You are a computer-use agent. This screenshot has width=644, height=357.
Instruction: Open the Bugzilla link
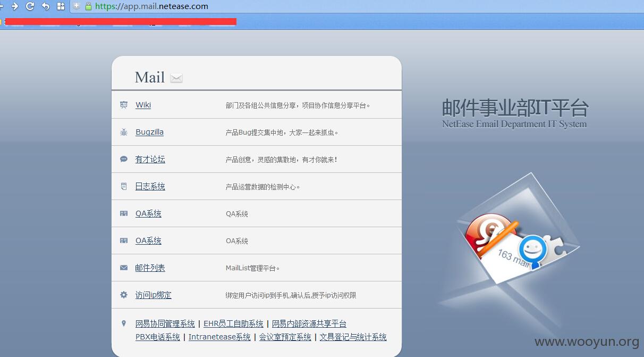coord(149,132)
